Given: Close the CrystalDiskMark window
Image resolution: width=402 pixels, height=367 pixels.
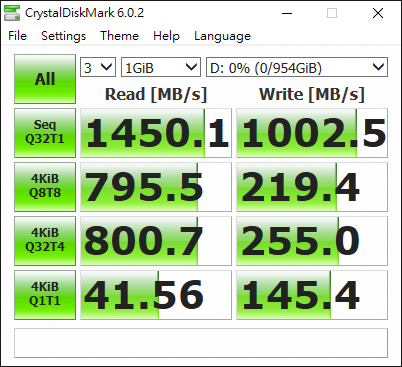Looking at the screenshot, I should 378,13.
